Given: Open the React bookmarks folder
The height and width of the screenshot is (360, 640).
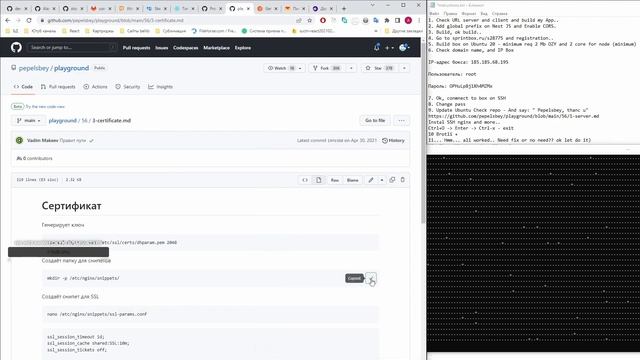Looking at the screenshot, I should 71,31.
